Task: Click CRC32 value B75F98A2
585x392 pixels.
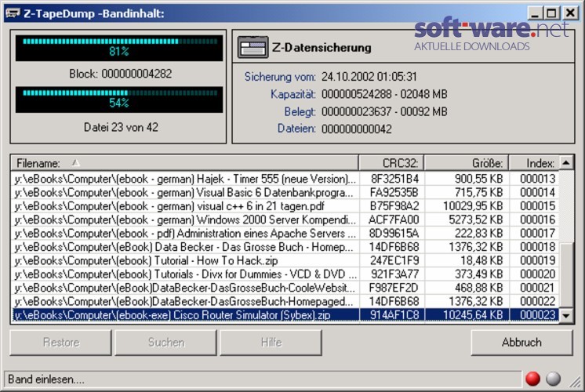Action: (394, 206)
